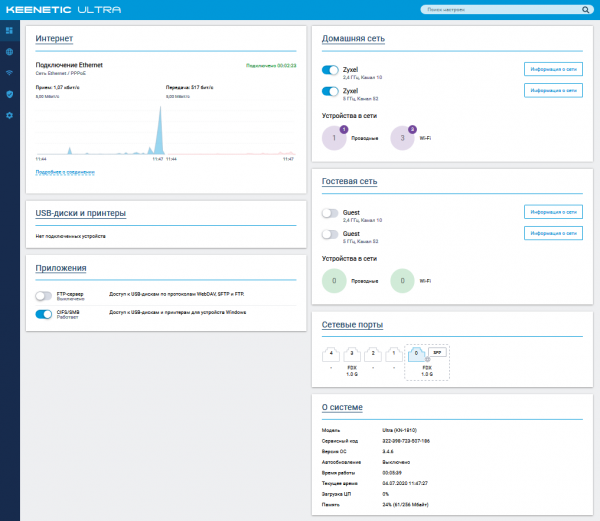600x521 pixels.
Task: Open the dashboard icon in sidebar
Action: [9, 30]
